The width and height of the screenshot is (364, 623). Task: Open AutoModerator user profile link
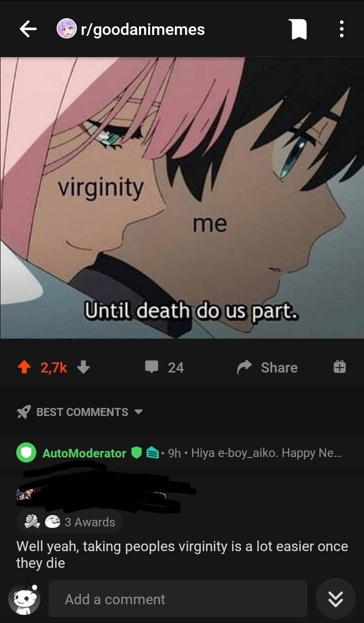pos(84,453)
